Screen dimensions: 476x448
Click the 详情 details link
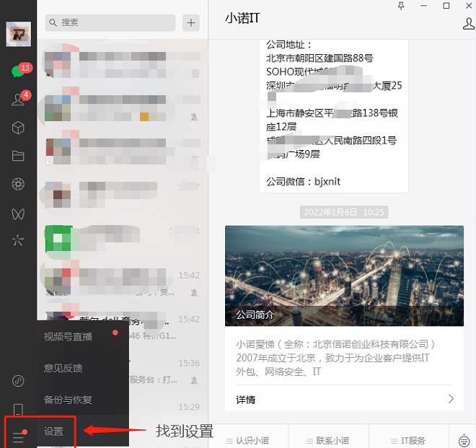(x=246, y=400)
